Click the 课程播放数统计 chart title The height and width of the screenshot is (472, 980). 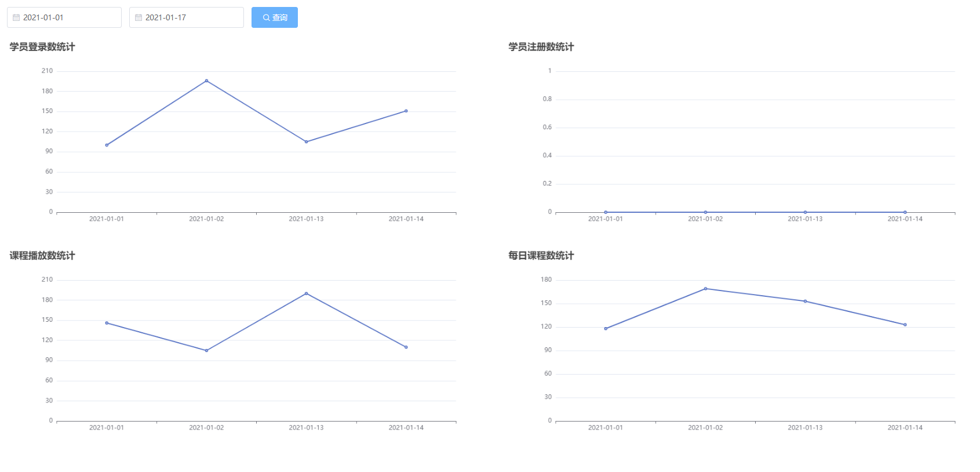42,256
